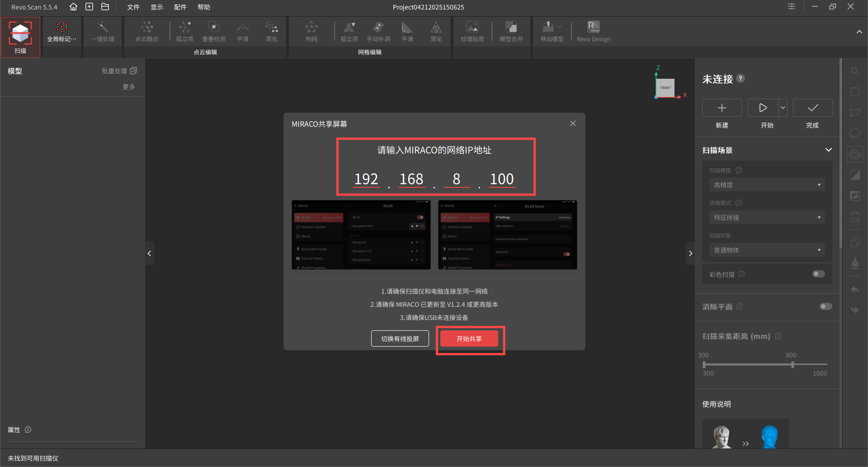This screenshot has width=868, height=467.
Task: Click the undo arrow in right sidebar
Action: 855,290
